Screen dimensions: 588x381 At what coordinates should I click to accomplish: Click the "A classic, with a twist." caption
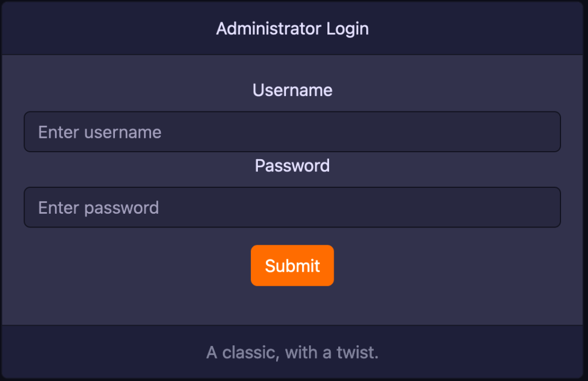coord(292,352)
